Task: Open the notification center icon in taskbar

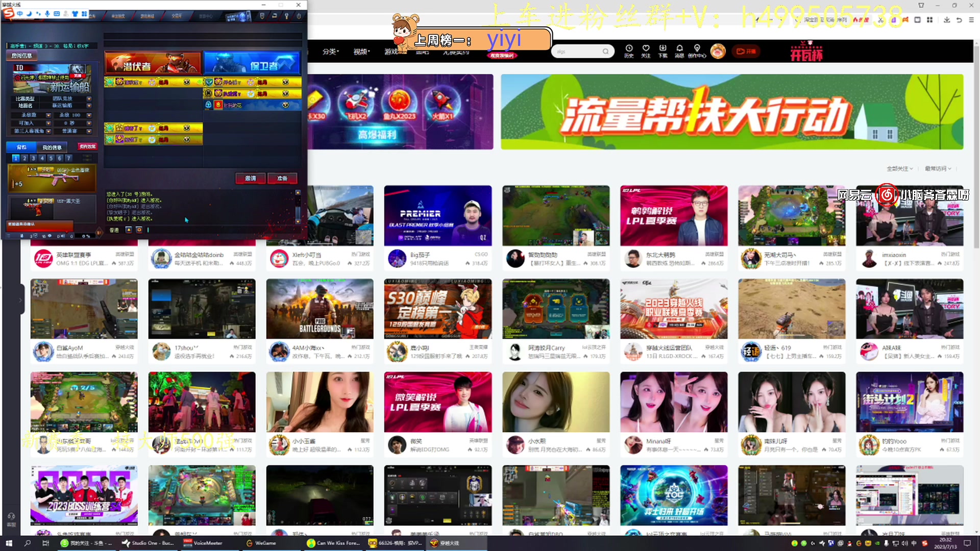Action: 967,543
